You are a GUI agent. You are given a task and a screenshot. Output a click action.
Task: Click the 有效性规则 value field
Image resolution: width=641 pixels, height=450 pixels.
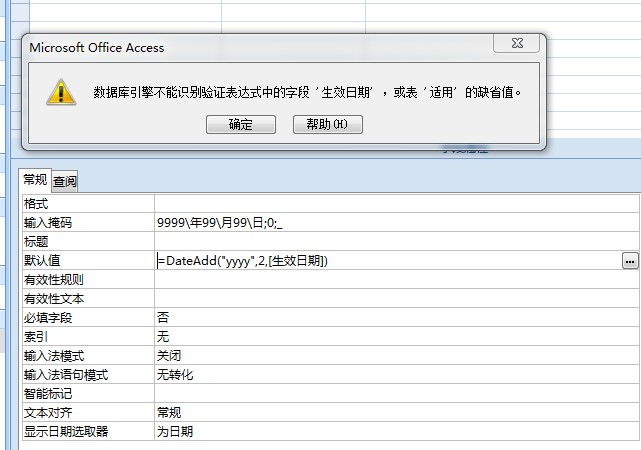[397, 280]
